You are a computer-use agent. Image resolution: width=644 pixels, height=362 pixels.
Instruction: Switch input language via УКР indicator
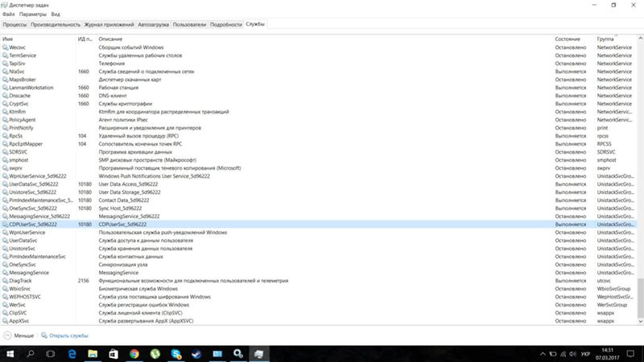585,354
